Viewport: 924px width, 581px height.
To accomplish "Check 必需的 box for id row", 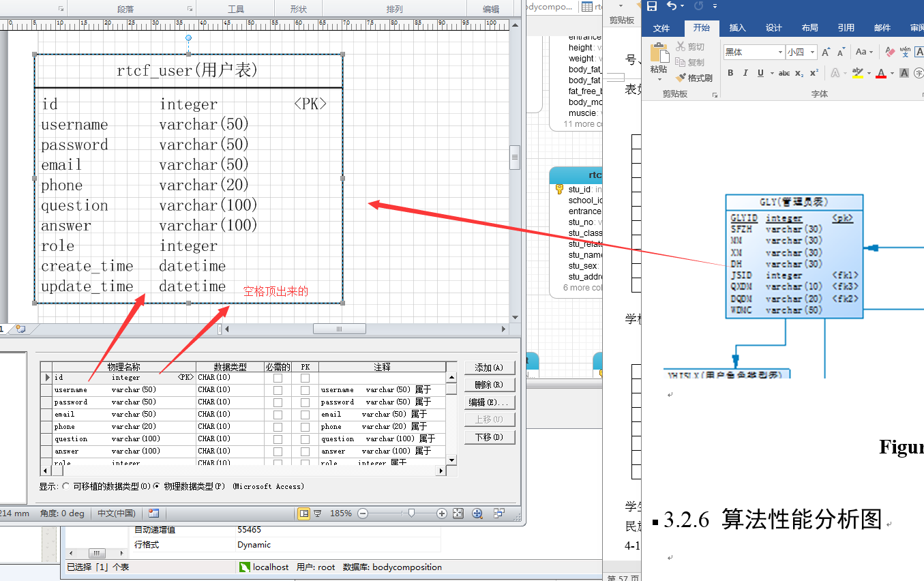I will [x=278, y=378].
